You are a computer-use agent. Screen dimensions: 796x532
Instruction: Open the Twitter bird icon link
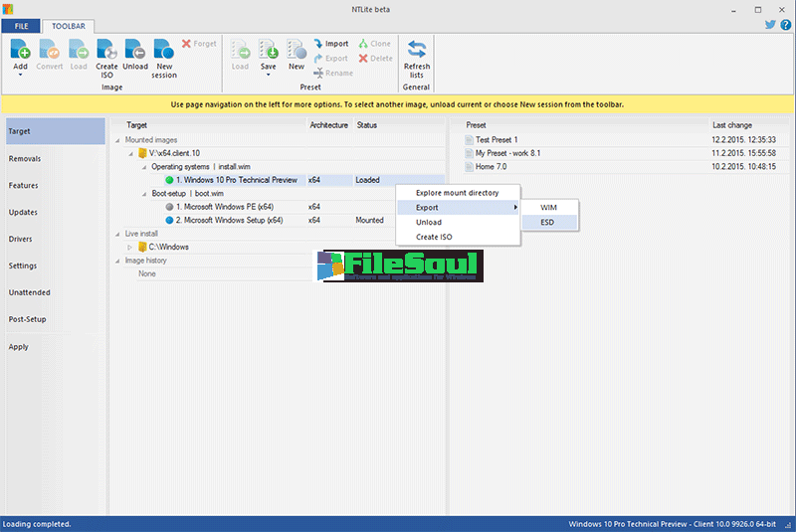click(x=770, y=25)
